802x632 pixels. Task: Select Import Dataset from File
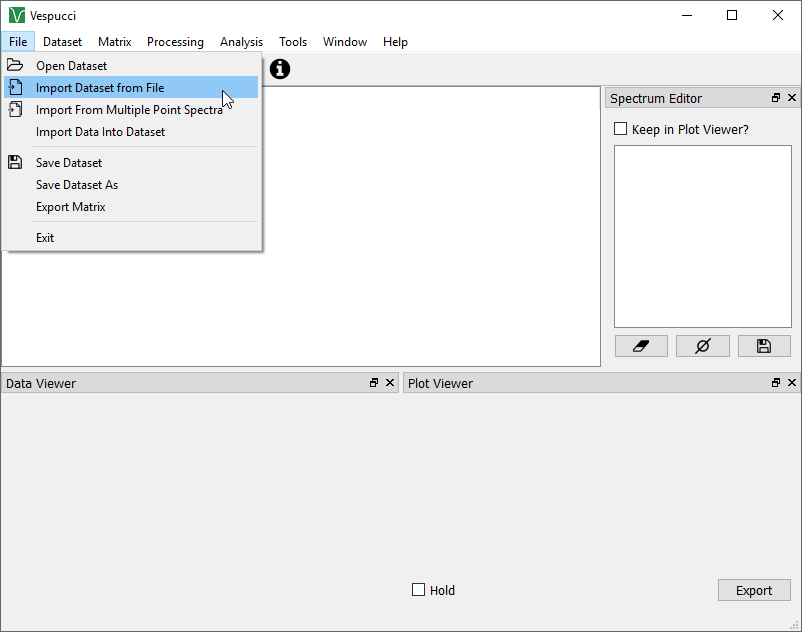point(131,87)
